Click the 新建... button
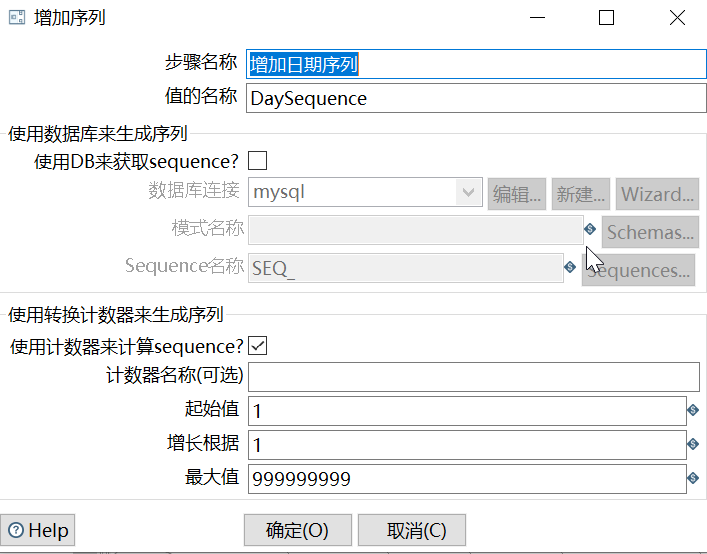Viewport: 707px width, 554px height. [581, 194]
